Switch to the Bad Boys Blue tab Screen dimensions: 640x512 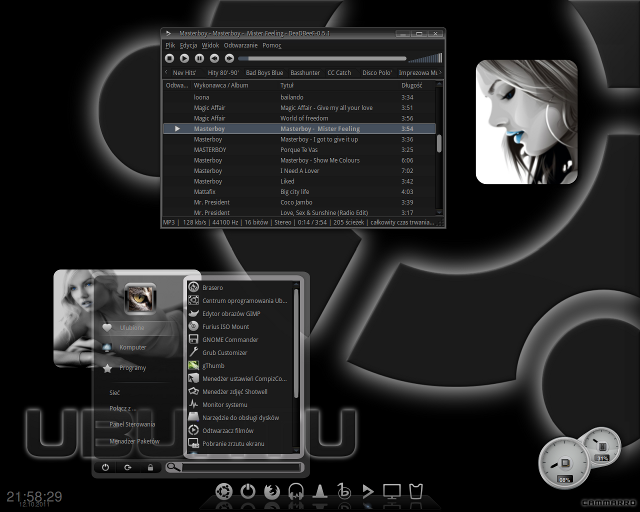click(264, 73)
